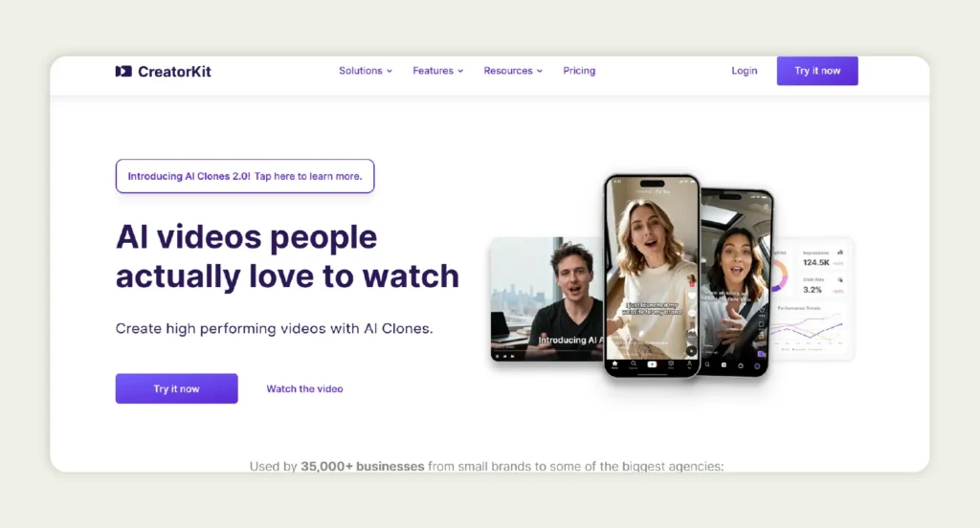Click the Try it now hero button
The width and height of the screenshot is (980, 528).
(177, 388)
